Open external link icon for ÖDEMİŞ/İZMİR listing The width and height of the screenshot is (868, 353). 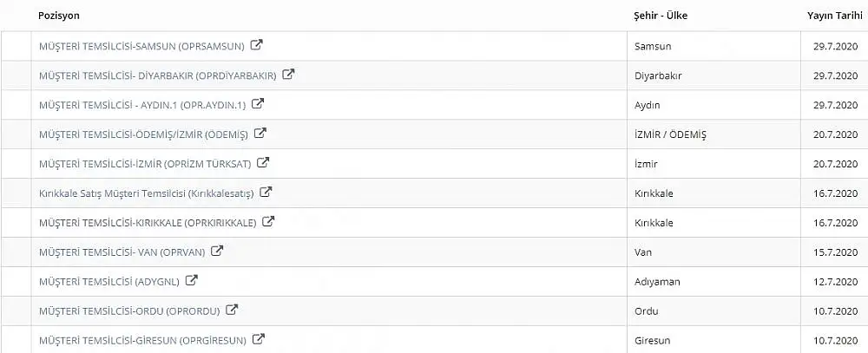tap(260, 133)
